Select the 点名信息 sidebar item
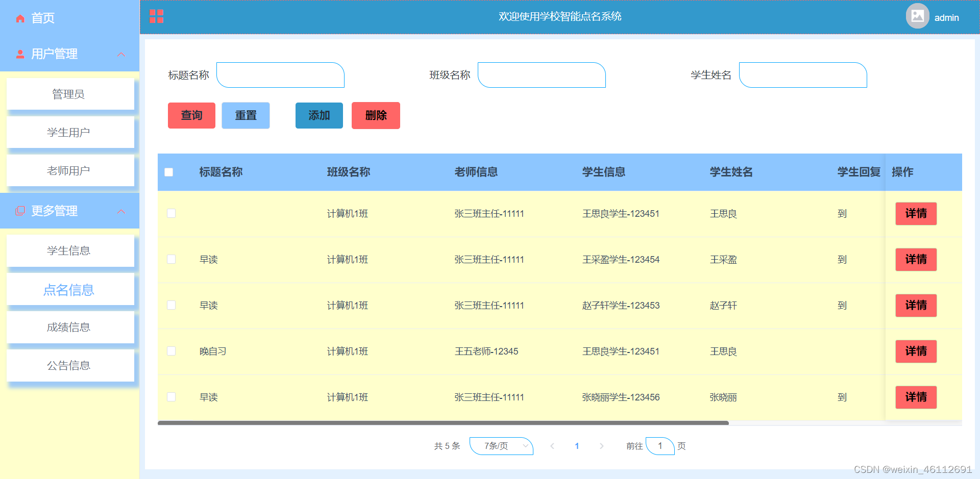 coord(70,289)
